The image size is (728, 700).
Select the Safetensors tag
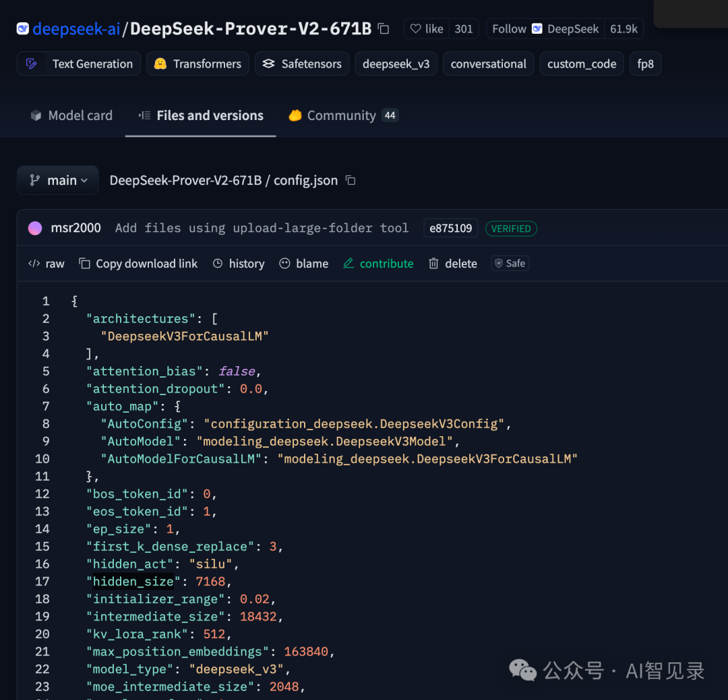tap(302, 63)
